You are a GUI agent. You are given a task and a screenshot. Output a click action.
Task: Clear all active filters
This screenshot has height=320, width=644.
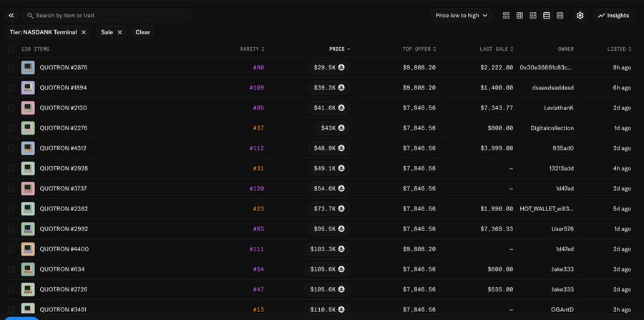coord(142,32)
